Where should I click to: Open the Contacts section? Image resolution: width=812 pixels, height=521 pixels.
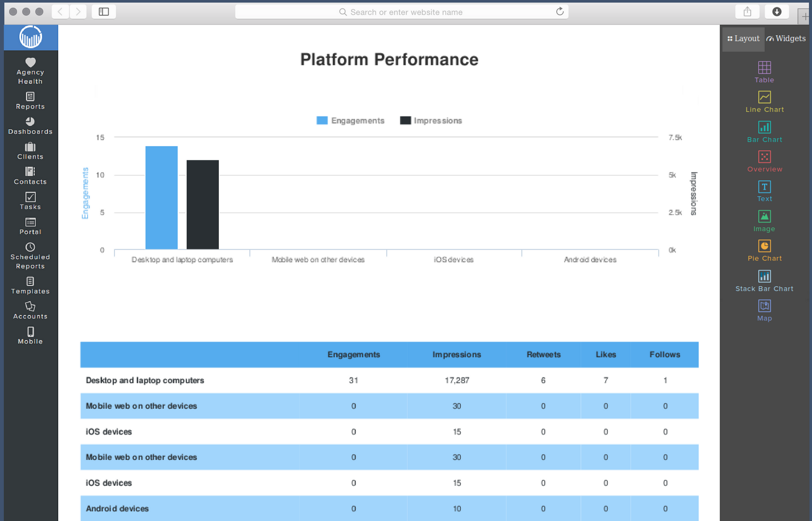(x=30, y=177)
